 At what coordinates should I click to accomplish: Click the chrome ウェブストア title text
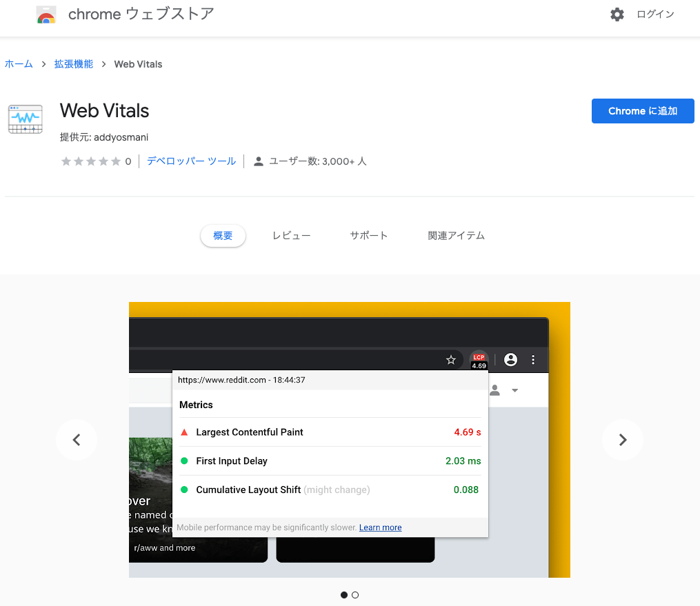pos(141,14)
